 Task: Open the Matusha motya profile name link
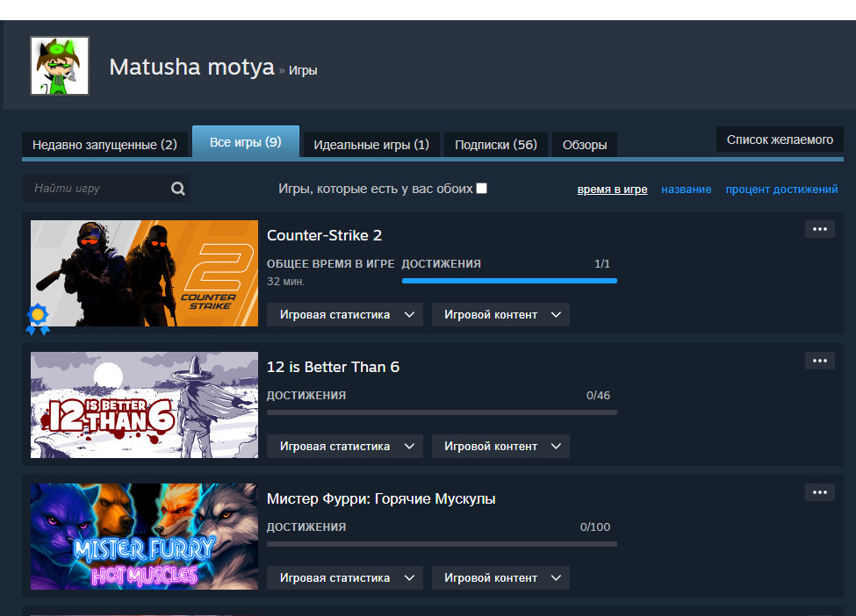(x=191, y=67)
